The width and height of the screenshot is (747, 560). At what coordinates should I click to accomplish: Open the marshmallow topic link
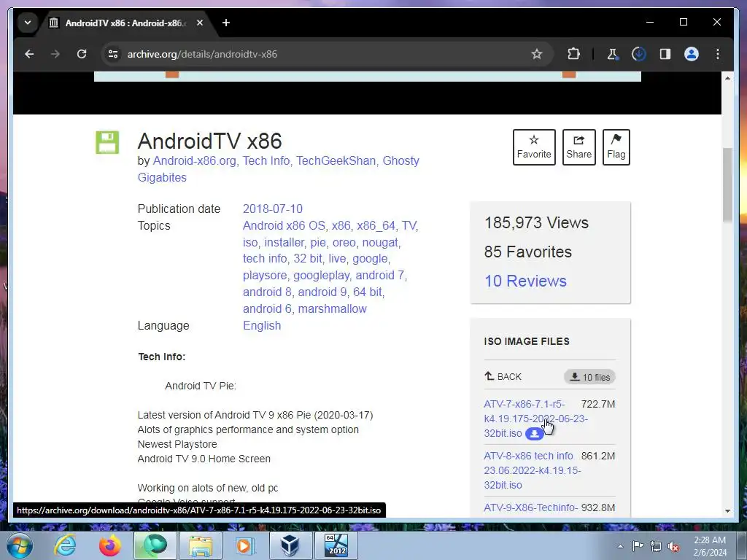pos(333,308)
